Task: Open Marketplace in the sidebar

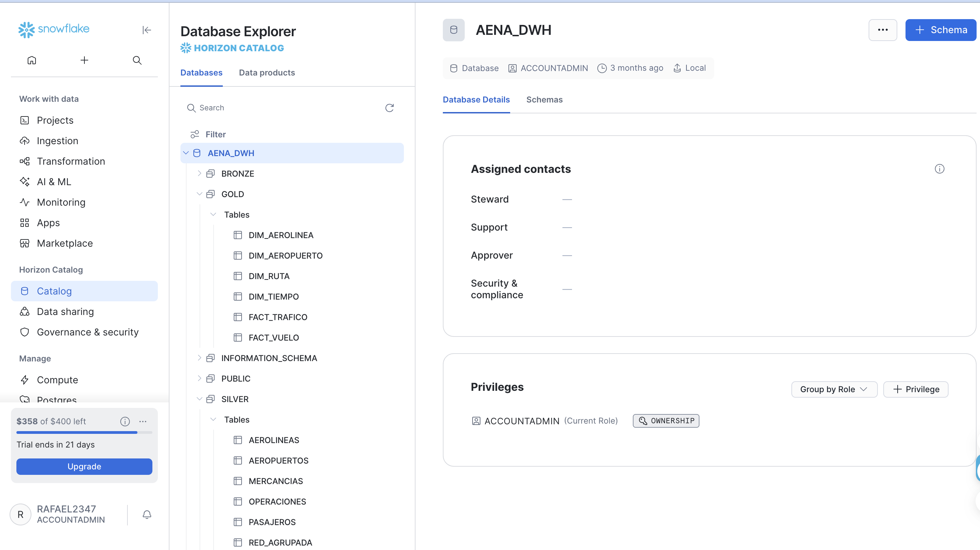Action: (84, 244)
